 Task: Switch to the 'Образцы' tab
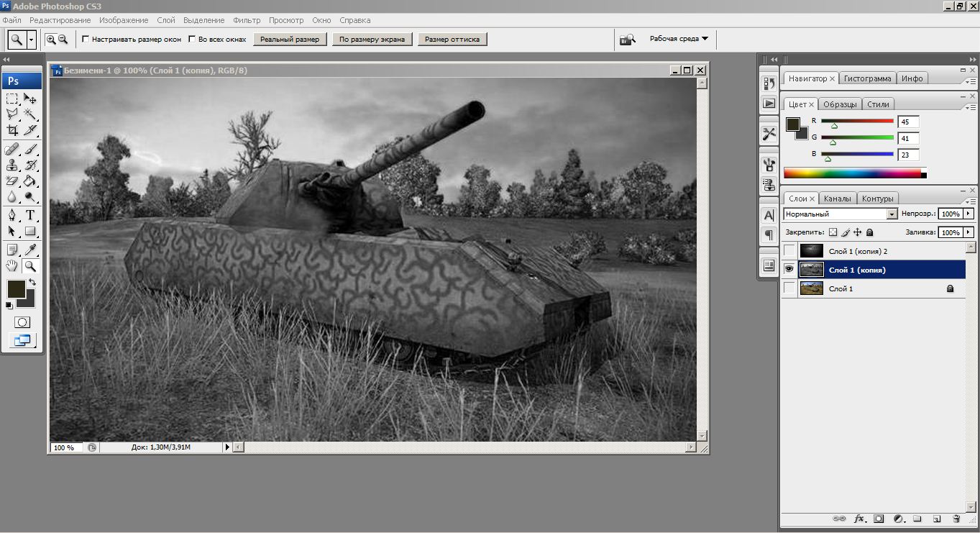(839, 104)
